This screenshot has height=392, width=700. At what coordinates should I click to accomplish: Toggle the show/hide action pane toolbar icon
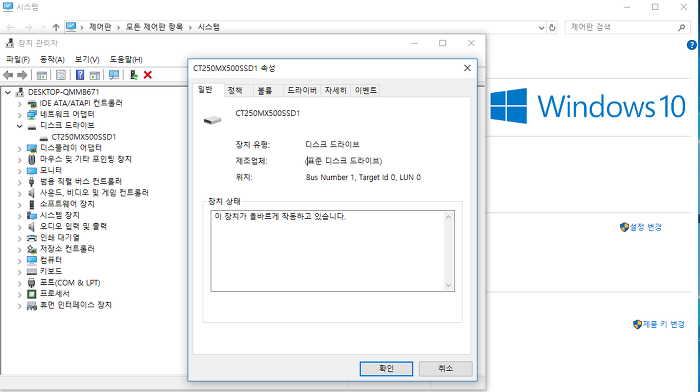pos(95,75)
